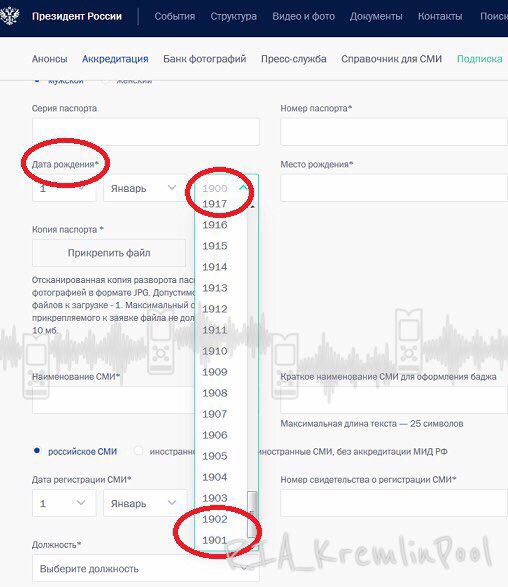Open Выберите должность dropdown

tap(146, 569)
